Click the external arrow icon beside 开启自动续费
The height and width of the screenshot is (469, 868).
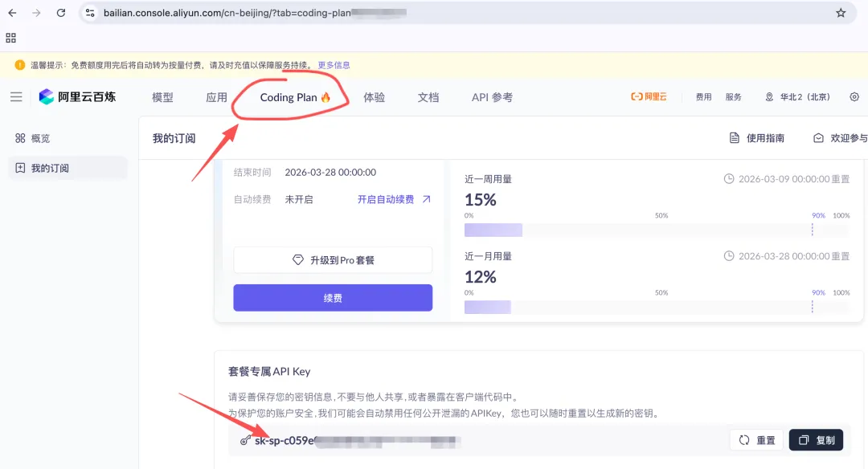426,199
